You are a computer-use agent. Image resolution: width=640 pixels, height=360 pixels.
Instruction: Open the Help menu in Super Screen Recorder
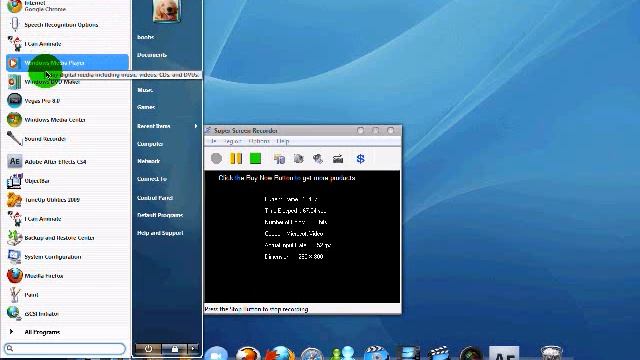coord(282,141)
